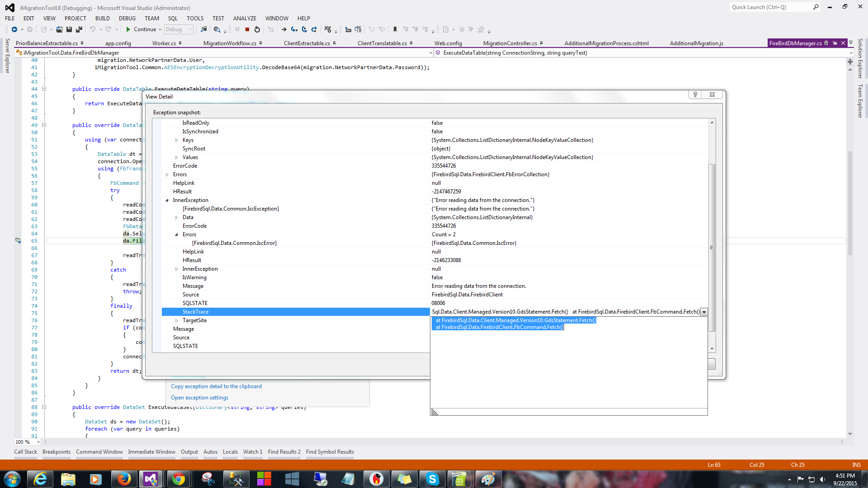Collapse code region at line 44
The width and height of the screenshot is (868, 488).
(x=44, y=89)
